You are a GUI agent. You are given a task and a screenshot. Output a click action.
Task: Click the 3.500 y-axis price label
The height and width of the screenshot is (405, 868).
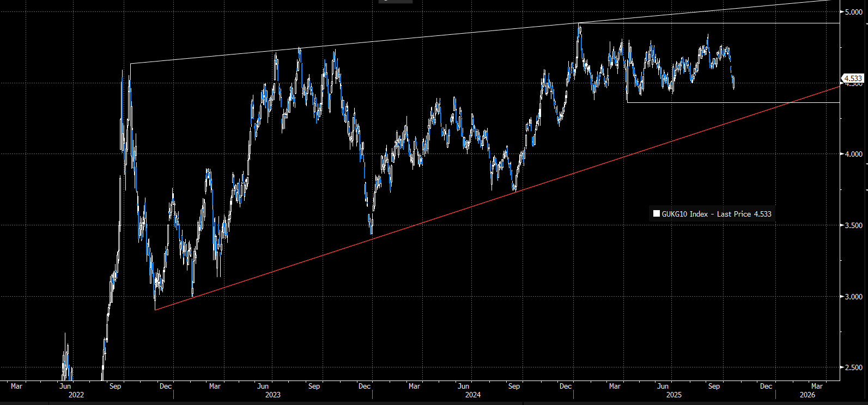pyautogui.click(x=853, y=225)
